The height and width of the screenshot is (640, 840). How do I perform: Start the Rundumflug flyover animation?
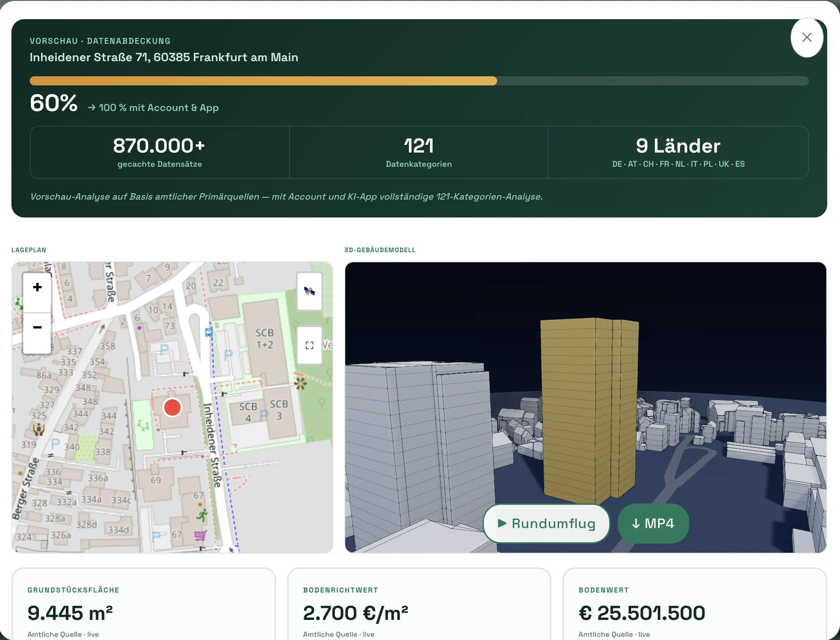[x=546, y=523]
